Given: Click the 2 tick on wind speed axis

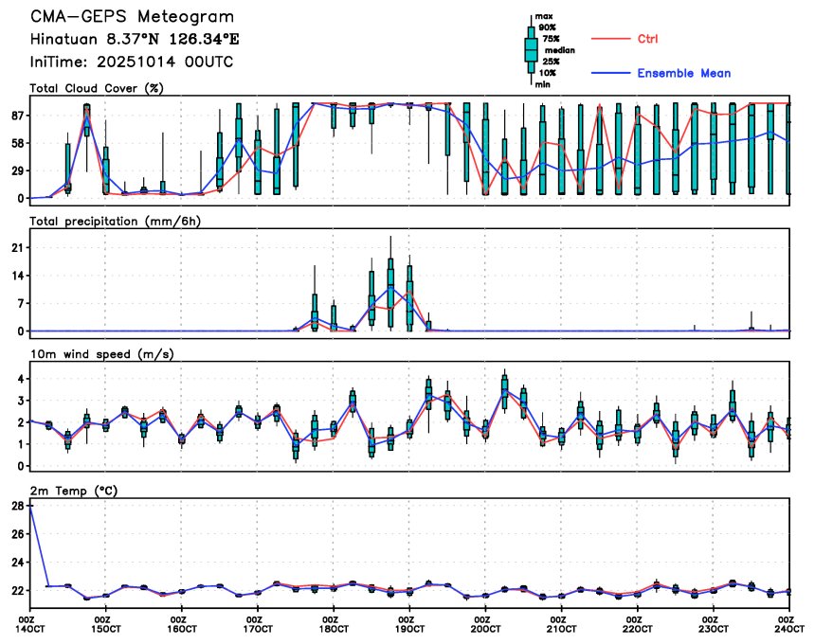Looking at the screenshot, I should coord(21,422).
